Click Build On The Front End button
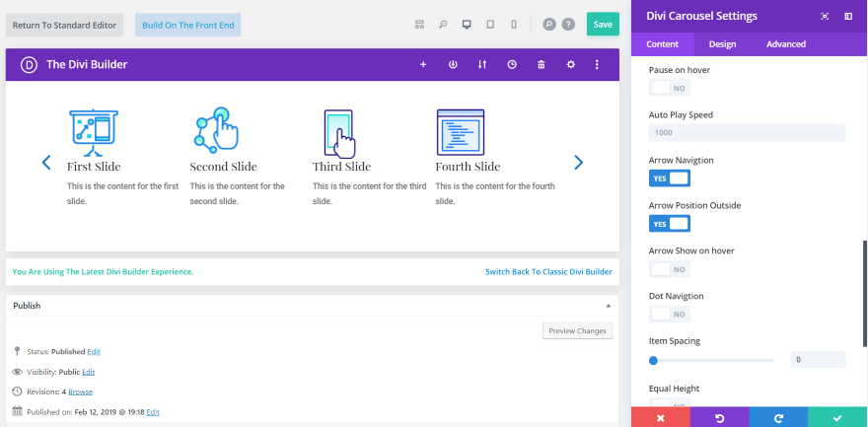The image size is (868, 427). [188, 25]
